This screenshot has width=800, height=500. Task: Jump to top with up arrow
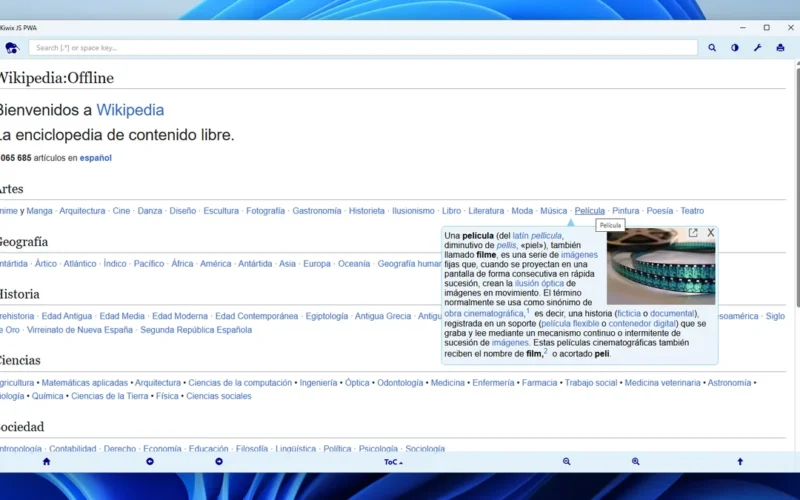(740, 462)
